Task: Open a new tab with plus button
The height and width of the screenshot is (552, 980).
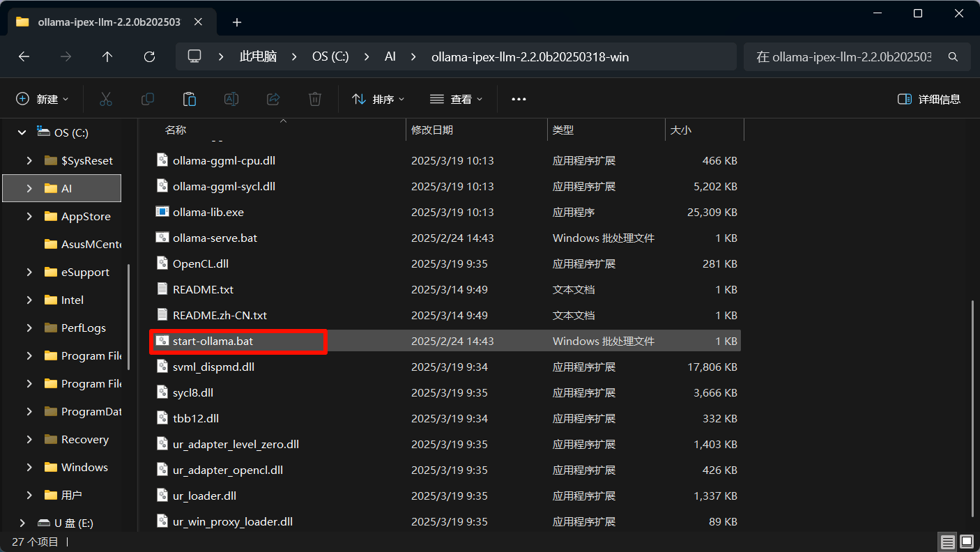Action: (x=237, y=22)
